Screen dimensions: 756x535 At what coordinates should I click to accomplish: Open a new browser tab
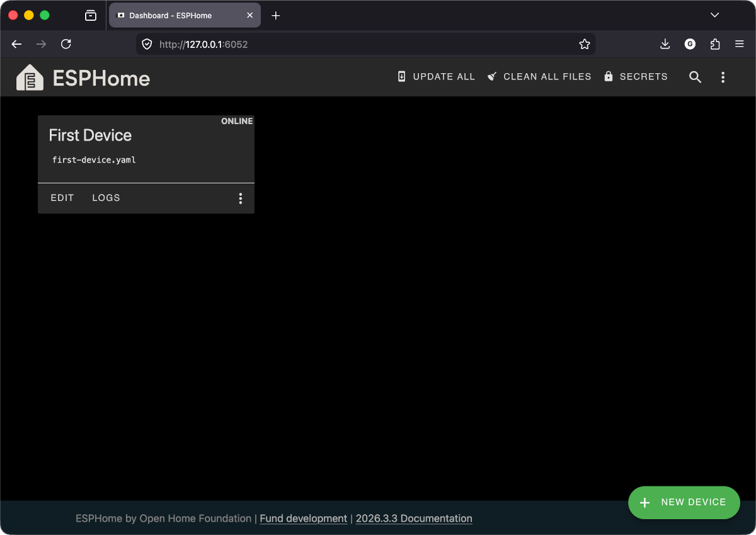275,15
